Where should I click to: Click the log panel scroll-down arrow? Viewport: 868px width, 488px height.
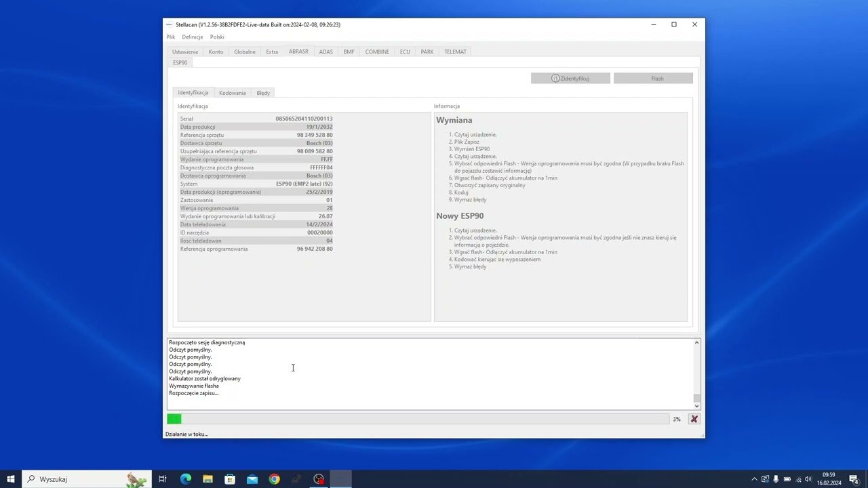(696, 406)
